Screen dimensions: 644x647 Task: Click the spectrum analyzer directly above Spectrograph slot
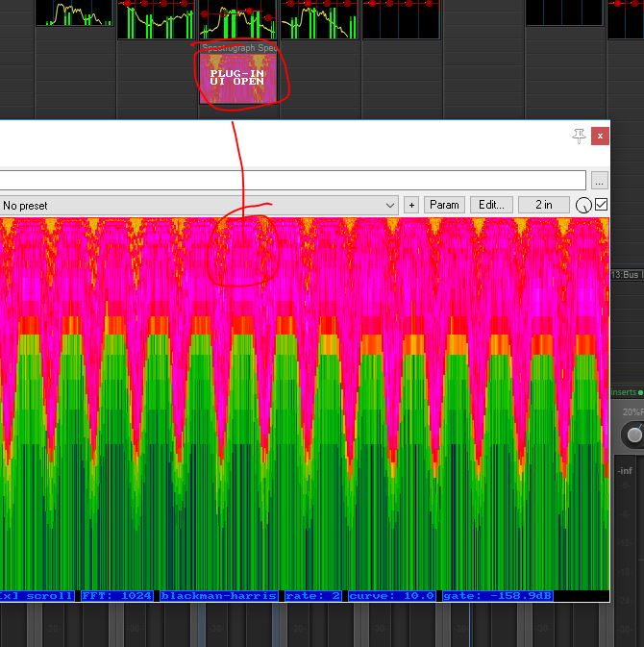coord(237,19)
